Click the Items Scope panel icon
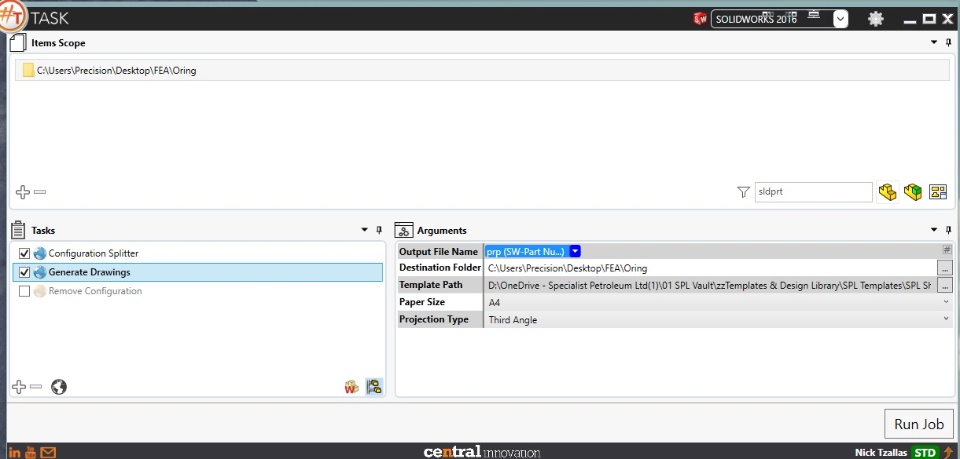This screenshot has height=459, width=960. click(18, 43)
